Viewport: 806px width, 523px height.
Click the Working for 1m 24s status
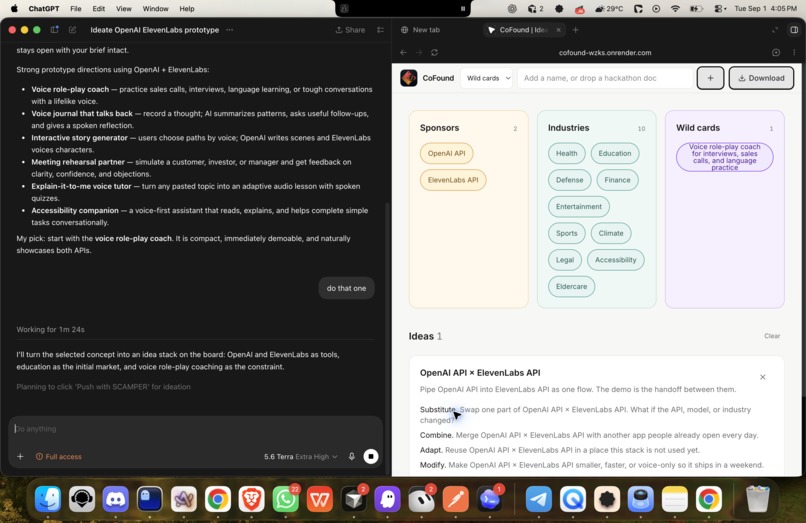(x=50, y=330)
